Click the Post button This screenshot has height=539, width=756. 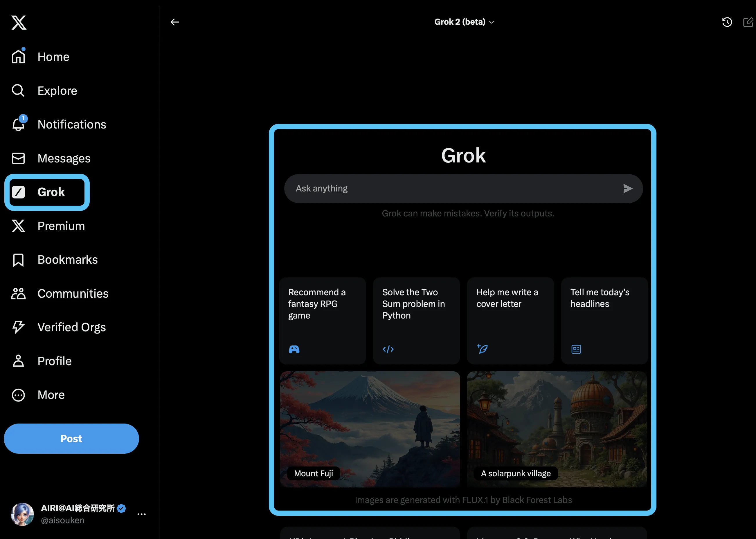coord(71,438)
